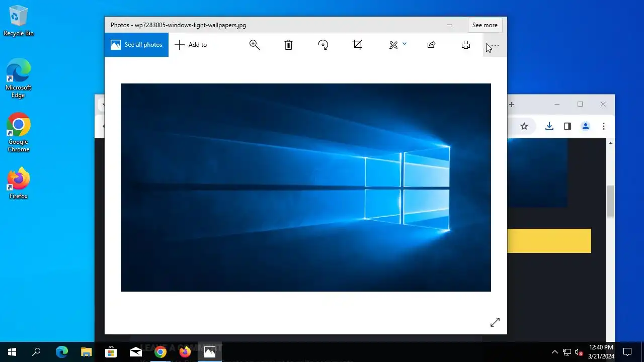Open the Windows Start menu
Image resolution: width=644 pixels, height=362 pixels.
coord(12,352)
